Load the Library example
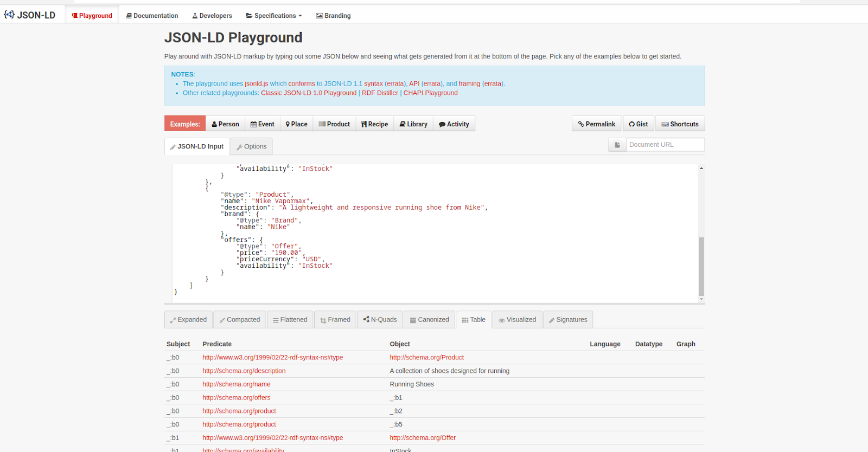 (413, 124)
